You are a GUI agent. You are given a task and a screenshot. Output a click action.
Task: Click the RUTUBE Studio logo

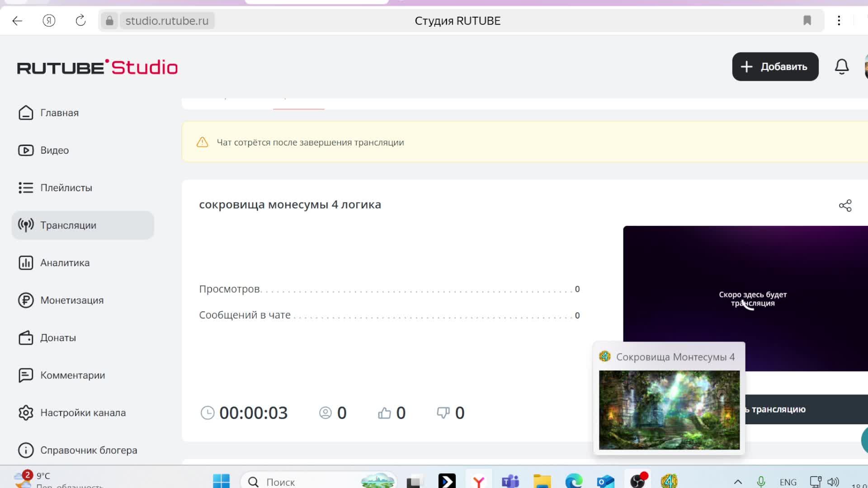[97, 67]
